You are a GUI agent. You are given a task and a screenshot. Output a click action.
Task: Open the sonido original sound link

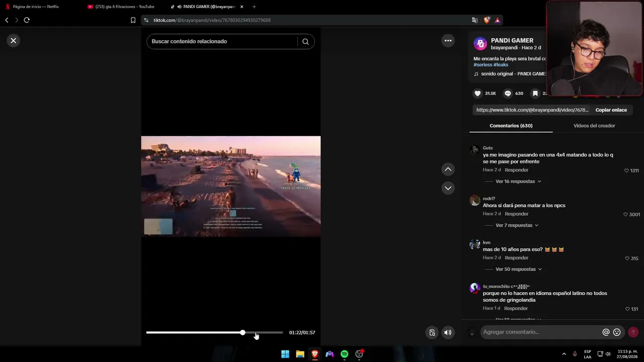tap(513, 74)
